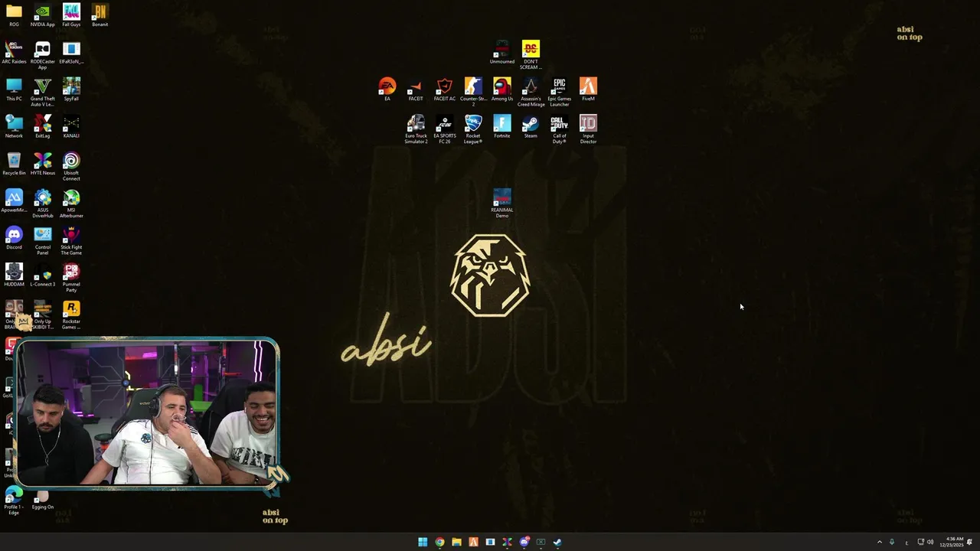Select the Fall Guys desktop icon
The image size is (980, 551).
tap(71, 15)
